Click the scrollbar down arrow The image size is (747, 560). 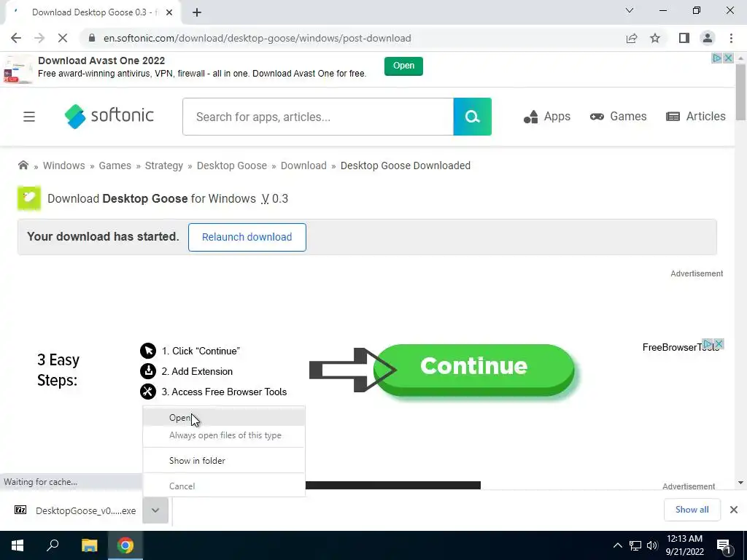tap(740, 483)
